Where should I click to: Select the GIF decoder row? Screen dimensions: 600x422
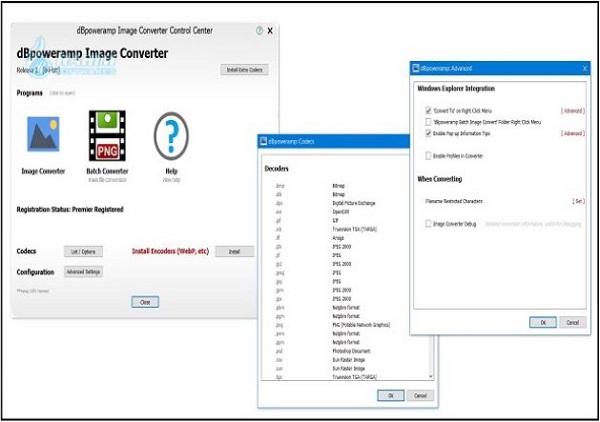tap(307, 220)
